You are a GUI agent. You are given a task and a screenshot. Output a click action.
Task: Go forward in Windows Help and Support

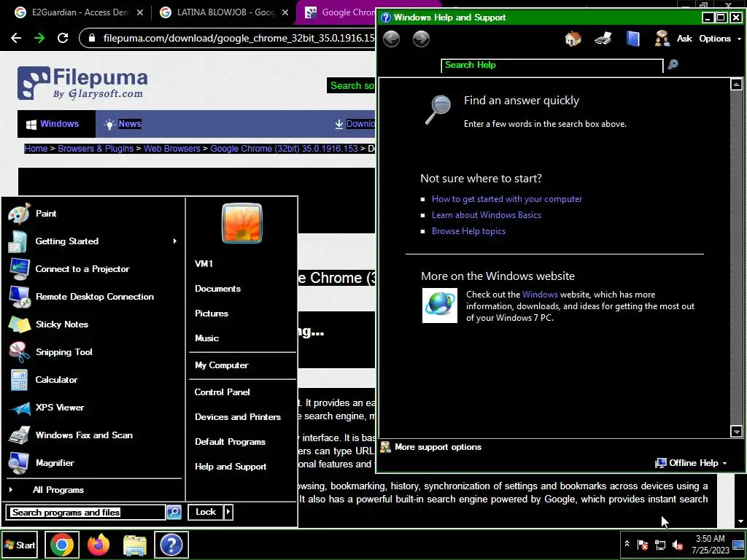tap(421, 39)
